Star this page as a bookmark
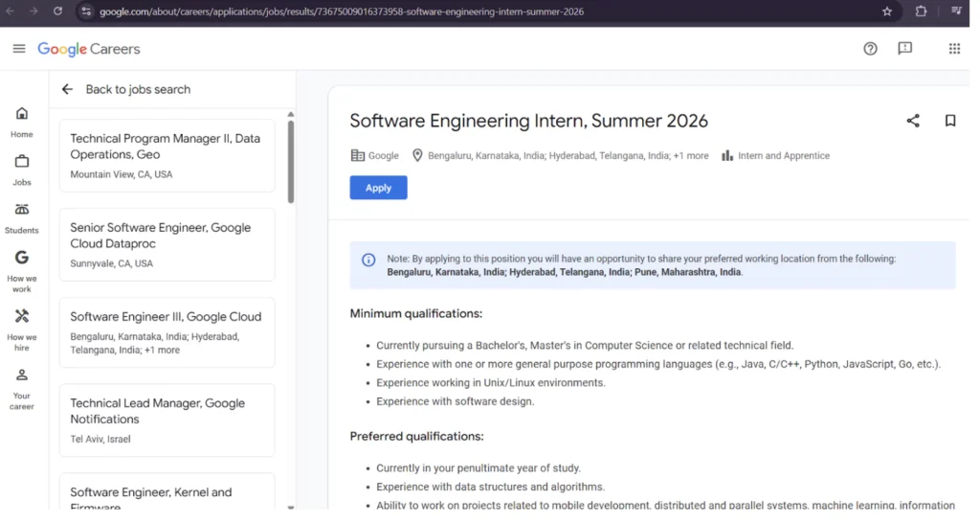The image size is (980, 523). [887, 11]
